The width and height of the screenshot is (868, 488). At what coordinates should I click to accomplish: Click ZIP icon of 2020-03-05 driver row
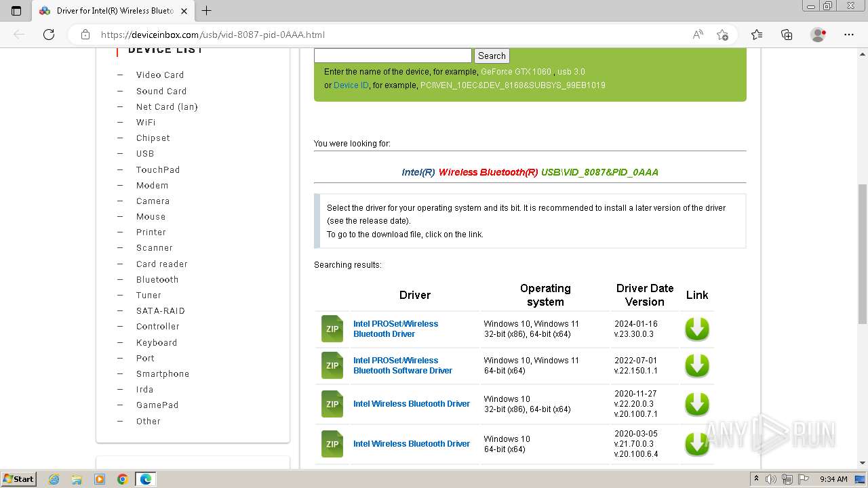pos(332,444)
